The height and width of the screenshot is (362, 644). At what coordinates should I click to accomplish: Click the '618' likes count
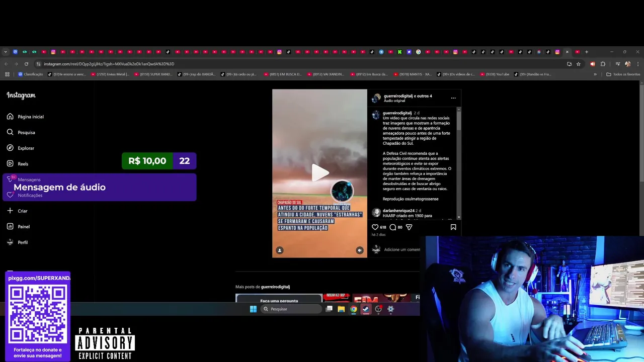tap(383, 227)
